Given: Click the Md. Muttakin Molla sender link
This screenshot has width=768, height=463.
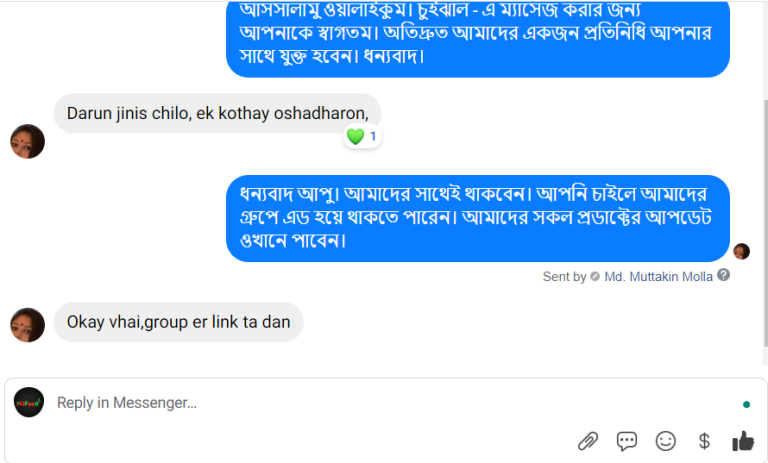Looking at the screenshot, I should (x=658, y=276).
